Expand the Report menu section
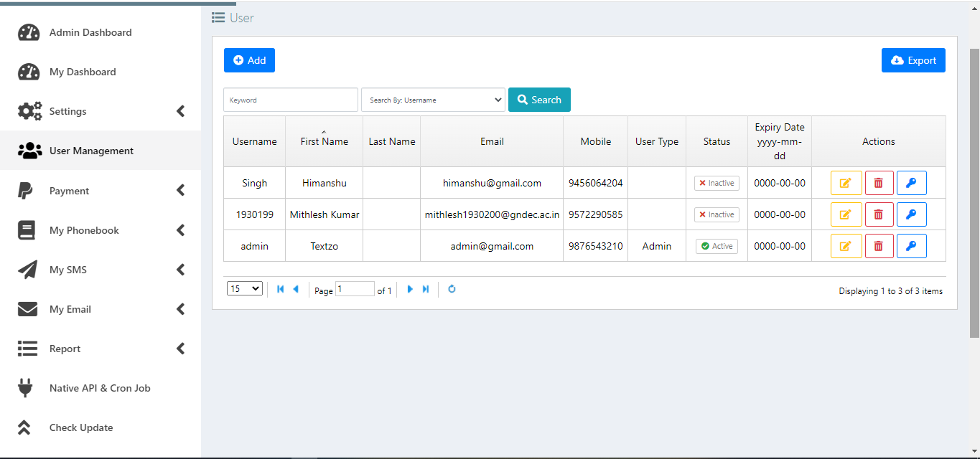The image size is (980, 459). coord(65,348)
